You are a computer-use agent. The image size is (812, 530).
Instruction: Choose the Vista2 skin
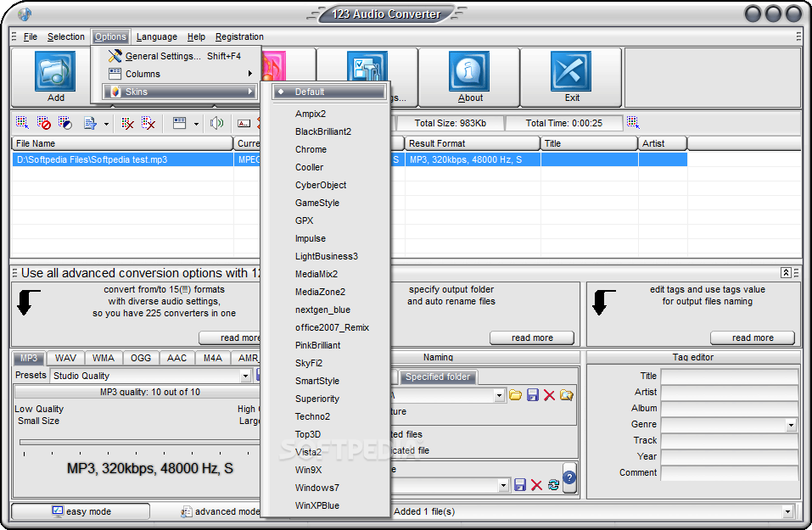point(308,452)
